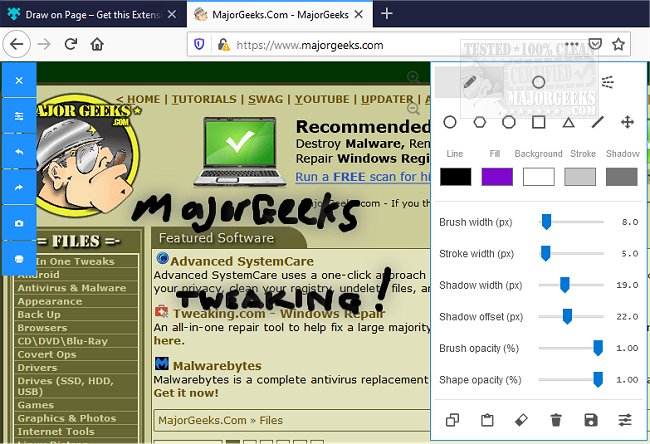650x444 pixels.
Task: Select the eraser tool
Action: click(x=521, y=420)
